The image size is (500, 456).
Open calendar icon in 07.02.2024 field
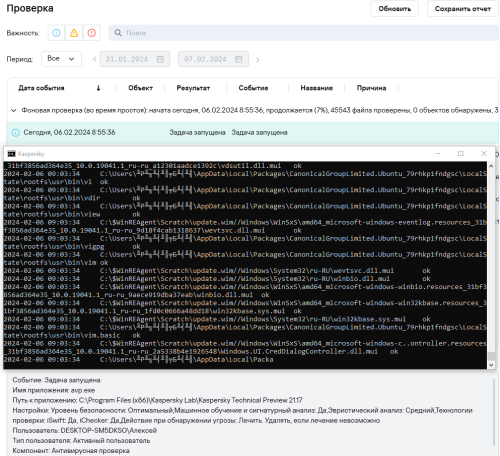point(239,59)
